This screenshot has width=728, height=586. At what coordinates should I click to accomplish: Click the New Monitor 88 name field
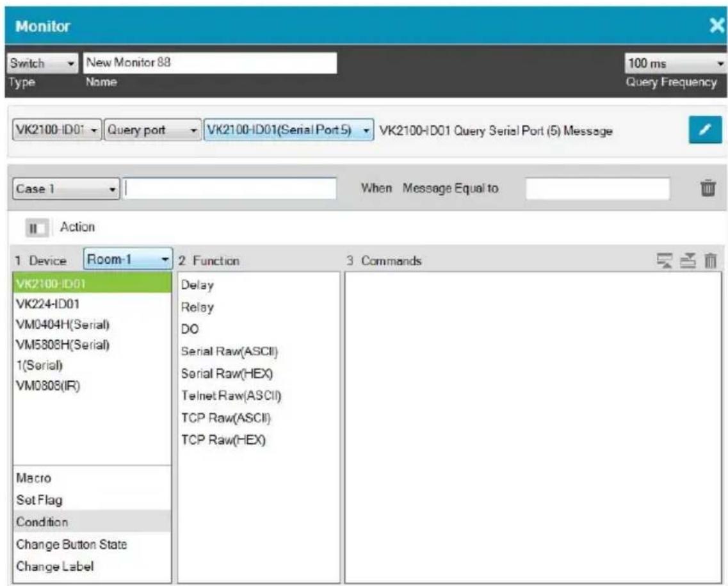coord(210,63)
